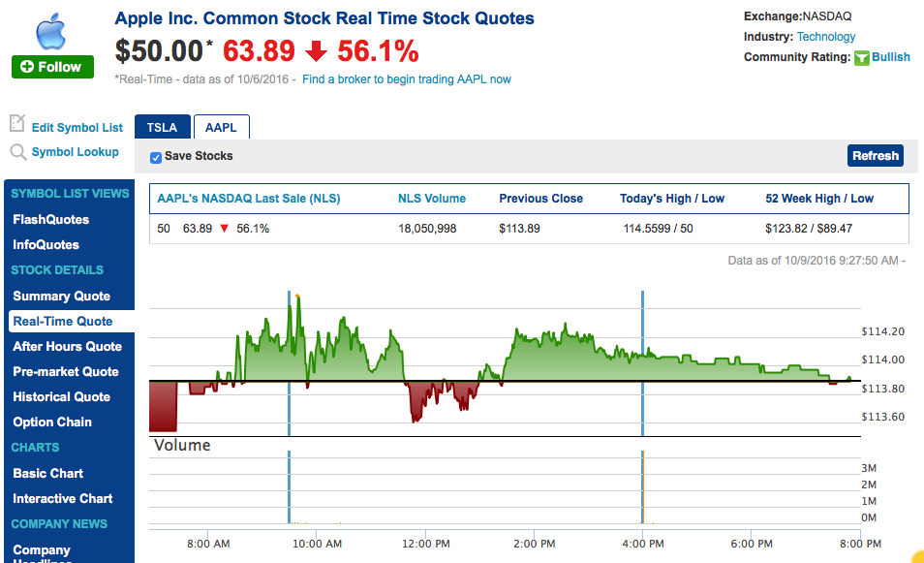Toggle the Save Stocks checkbox
The width and height of the screenshot is (924, 563).
click(156, 157)
